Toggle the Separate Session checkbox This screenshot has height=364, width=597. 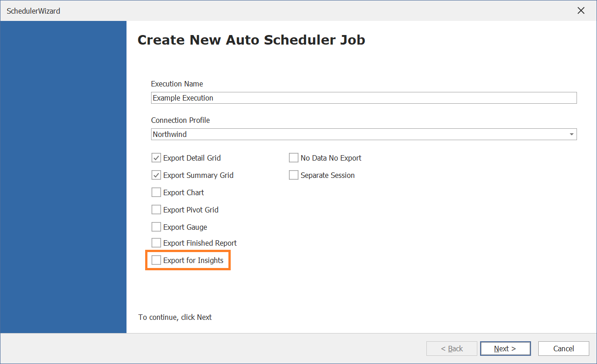point(293,175)
